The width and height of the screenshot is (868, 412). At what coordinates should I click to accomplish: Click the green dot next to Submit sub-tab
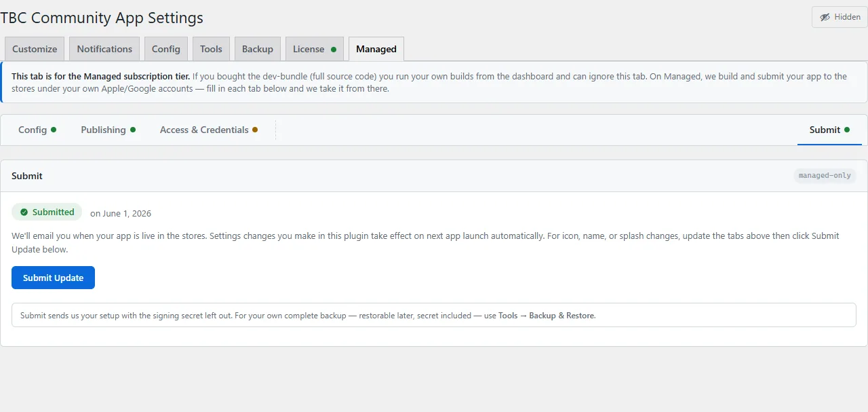[847, 130]
